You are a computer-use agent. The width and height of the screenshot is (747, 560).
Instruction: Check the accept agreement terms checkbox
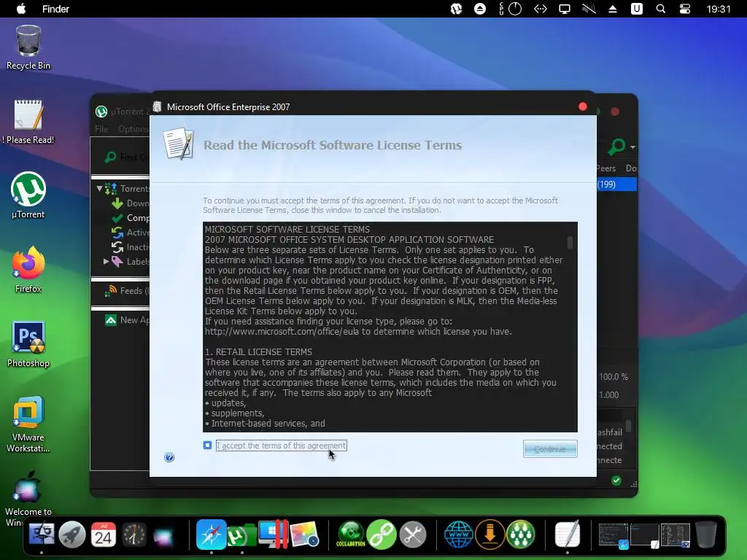207,446
